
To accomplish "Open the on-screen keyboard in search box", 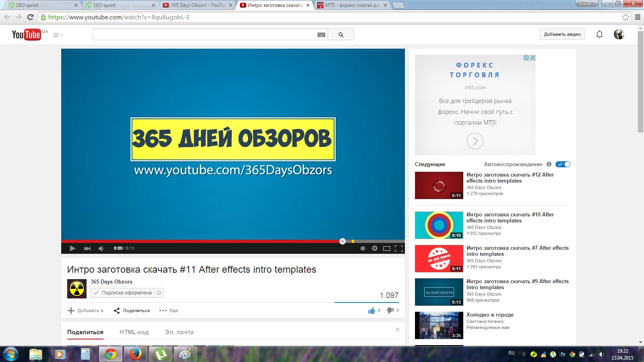I will [x=321, y=35].
